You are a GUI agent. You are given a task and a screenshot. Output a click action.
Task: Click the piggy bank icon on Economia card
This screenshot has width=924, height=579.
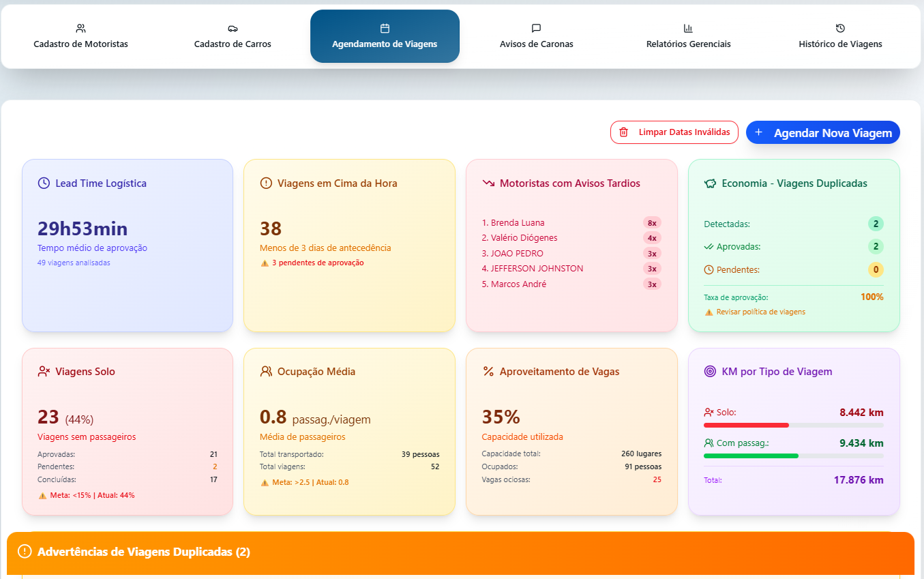coord(711,183)
